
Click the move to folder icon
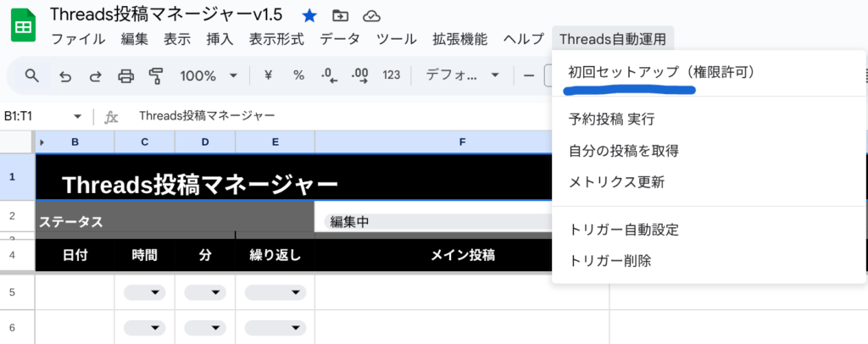tap(341, 15)
